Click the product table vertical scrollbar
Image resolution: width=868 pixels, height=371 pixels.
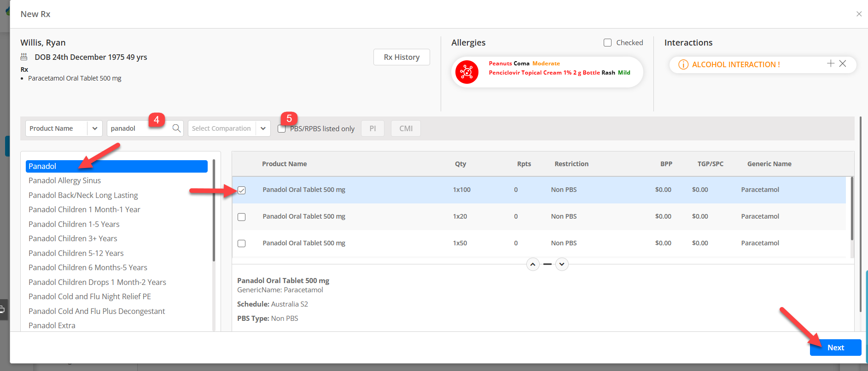coord(852,209)
